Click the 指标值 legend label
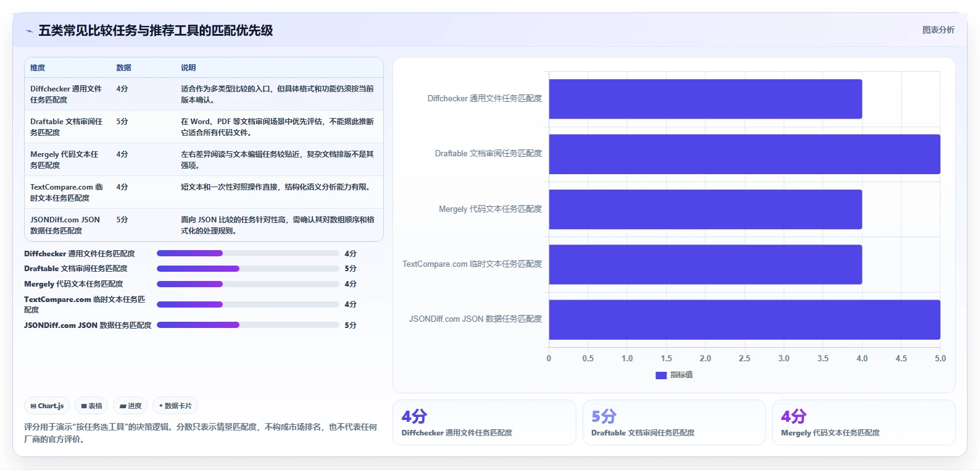 [681, 375]
